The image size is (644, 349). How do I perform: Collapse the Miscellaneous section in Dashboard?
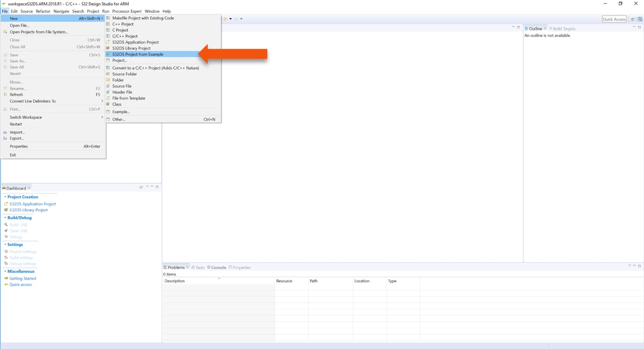click(5, 272)
